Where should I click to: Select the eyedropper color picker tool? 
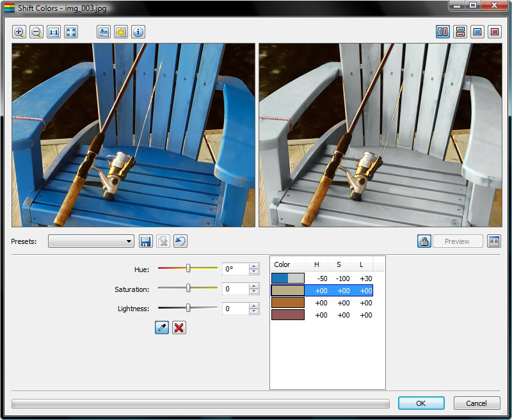162,328
